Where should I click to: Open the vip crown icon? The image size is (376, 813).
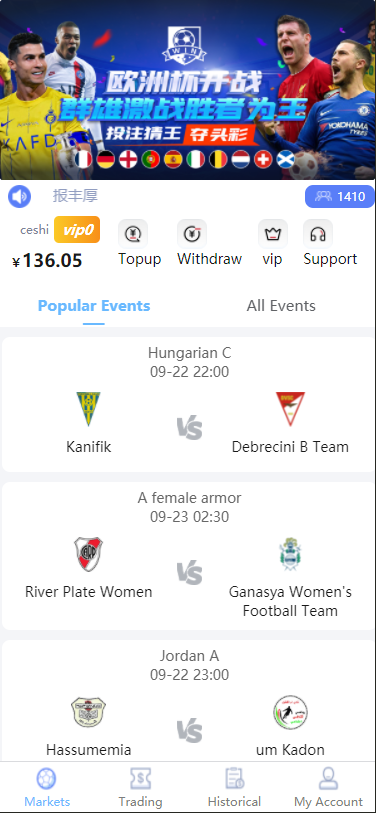tap(273, 234)
